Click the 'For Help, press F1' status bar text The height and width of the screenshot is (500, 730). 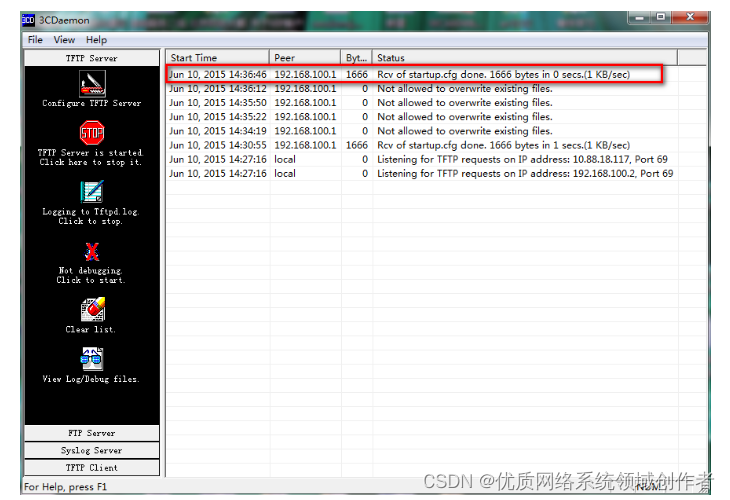(65, 487)
